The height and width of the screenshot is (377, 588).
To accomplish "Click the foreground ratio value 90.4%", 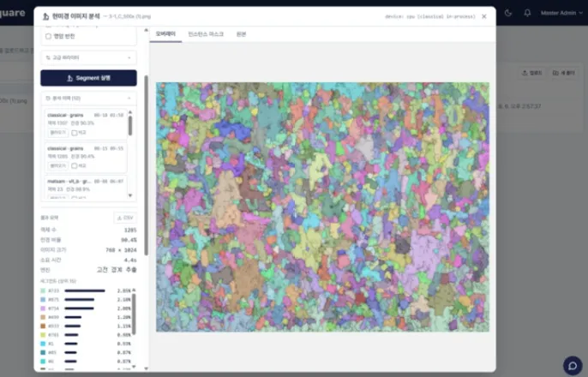I will pyautogui.click(x=129, y=240).
